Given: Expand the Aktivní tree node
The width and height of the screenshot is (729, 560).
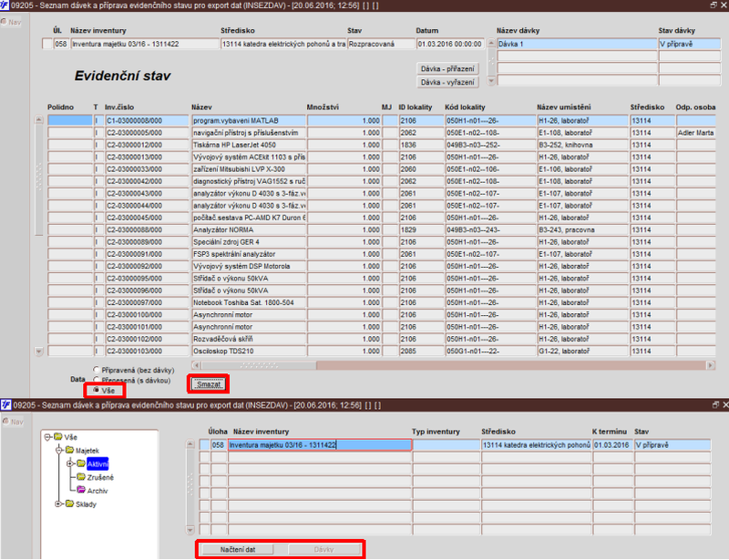Looking at the screenshot, I should (x=70, y=463).
